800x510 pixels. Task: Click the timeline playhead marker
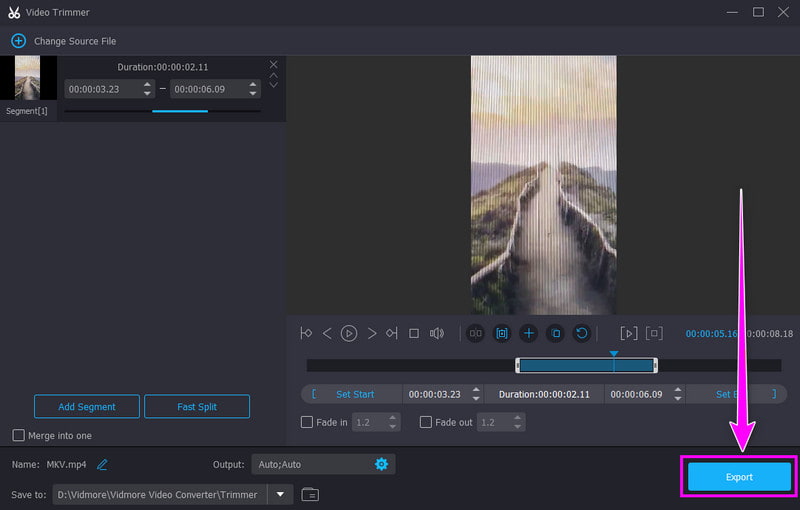coord(614,354)
